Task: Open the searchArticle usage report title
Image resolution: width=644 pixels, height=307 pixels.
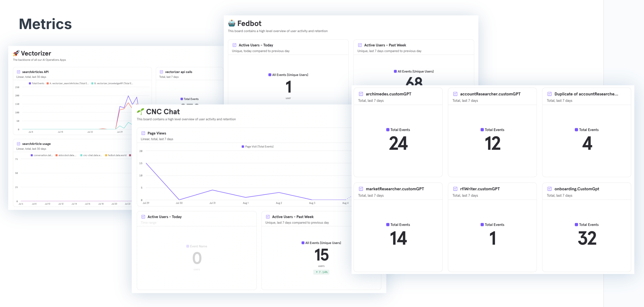Action: pos(36,144)
